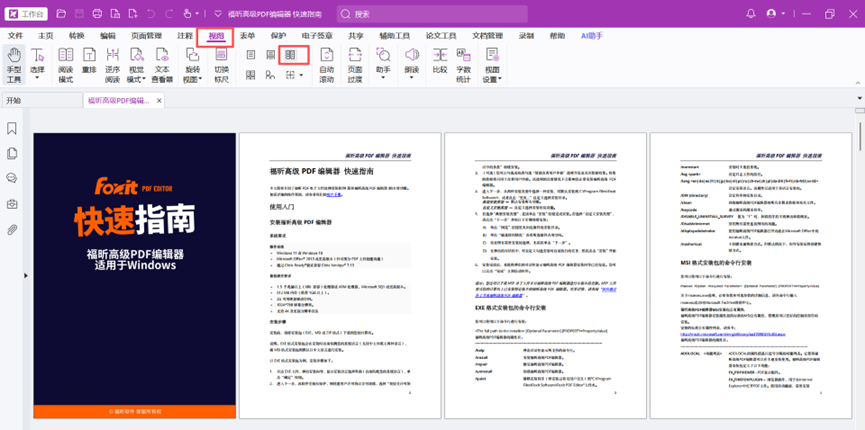The image size is (865, 430).
Task: Open the 文件 file menu
Action: pos(15,36)
